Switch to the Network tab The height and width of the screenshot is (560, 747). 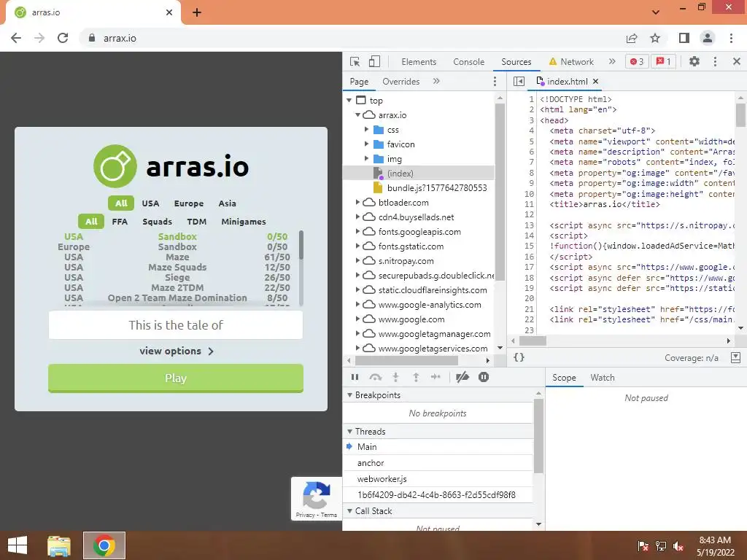(x=571, y=62)
